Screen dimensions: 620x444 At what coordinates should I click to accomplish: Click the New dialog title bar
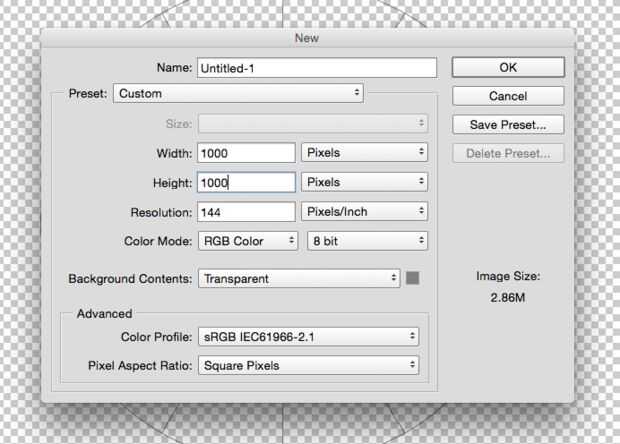pos(308,37)
